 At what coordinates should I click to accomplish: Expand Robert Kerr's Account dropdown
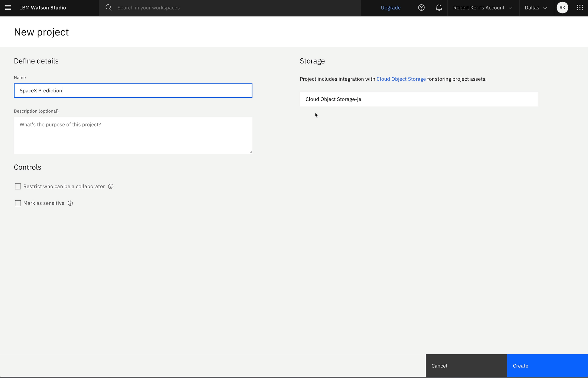pos(483,8)
